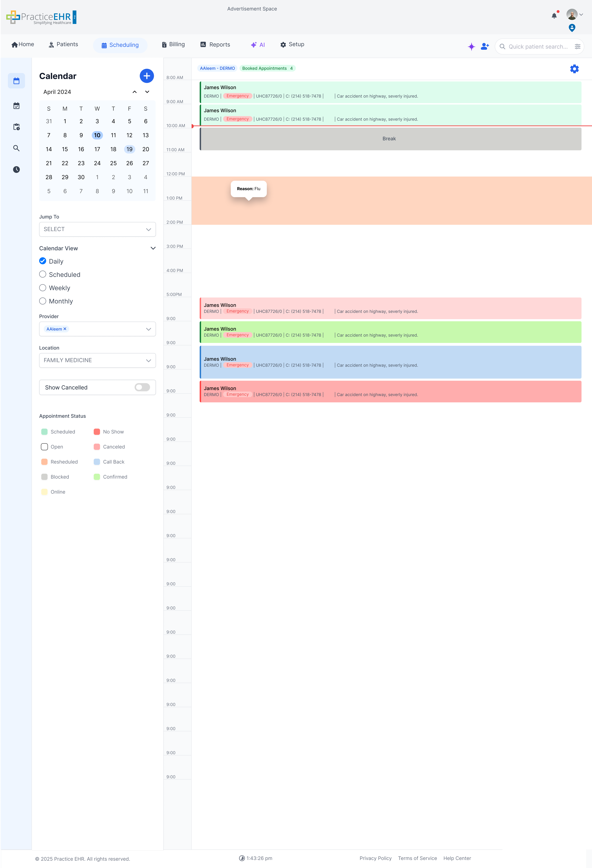This screenshot has width=592, height=868.
Task: Collapse the Calendar View section chevron
Action: [153, 248]
